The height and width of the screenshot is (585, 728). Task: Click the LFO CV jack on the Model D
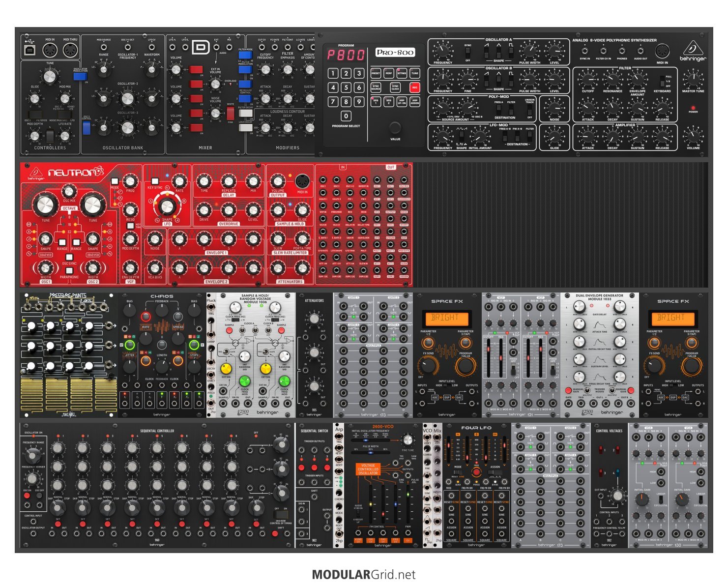coord(152,47)
